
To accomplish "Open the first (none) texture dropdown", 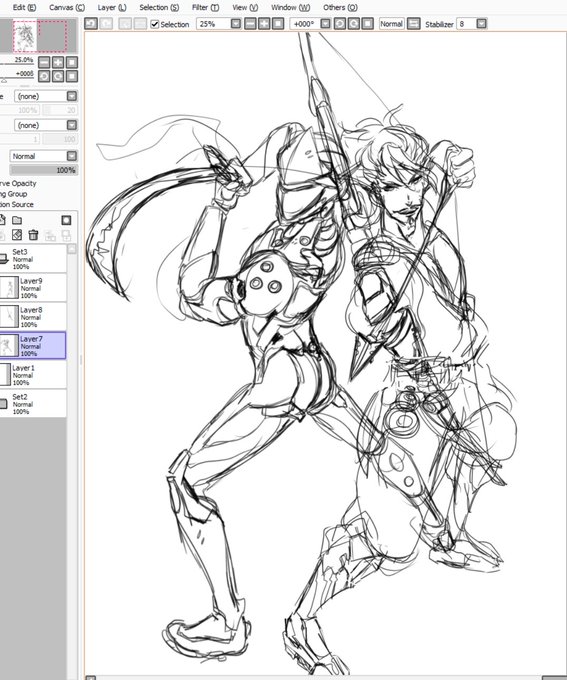I will [72, 96].
